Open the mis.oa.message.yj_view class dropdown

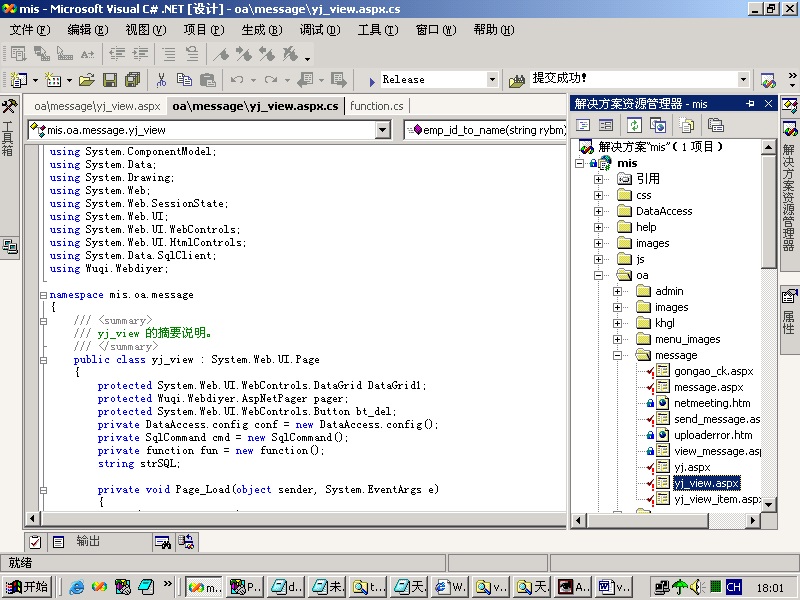(x=382, y=130)
